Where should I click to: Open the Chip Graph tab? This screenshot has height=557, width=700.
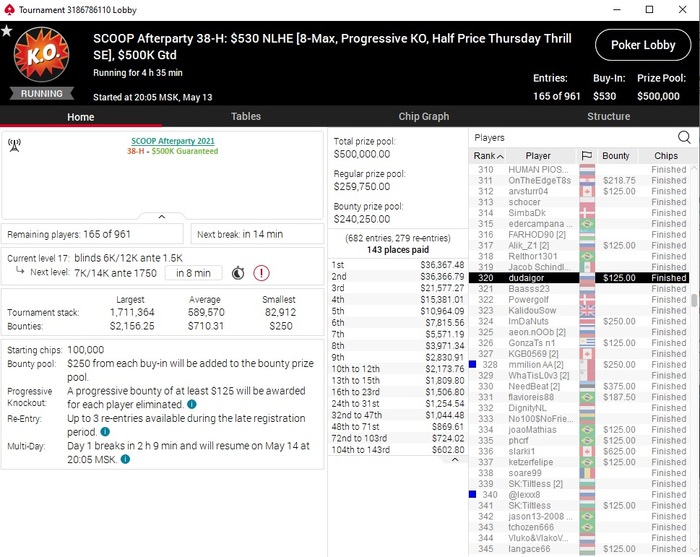[x=424, y=116]
